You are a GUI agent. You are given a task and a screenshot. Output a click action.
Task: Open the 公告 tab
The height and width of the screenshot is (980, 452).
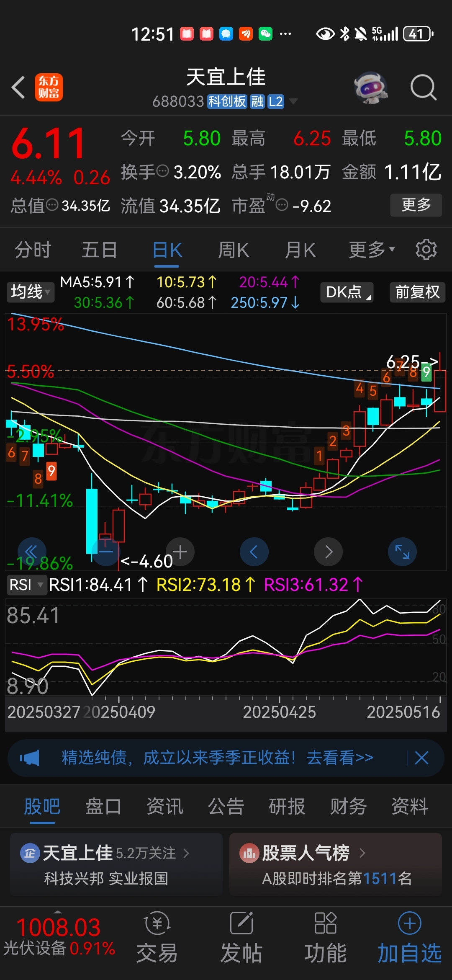tap(226, 806)
